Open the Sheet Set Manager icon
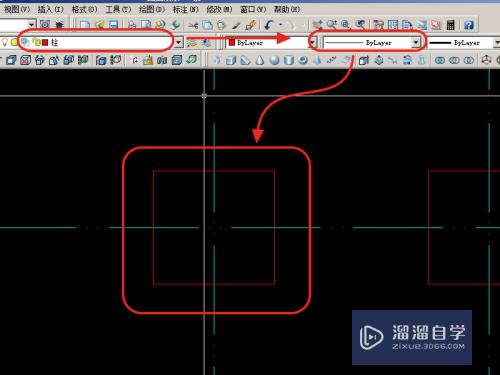 point(422,25)
